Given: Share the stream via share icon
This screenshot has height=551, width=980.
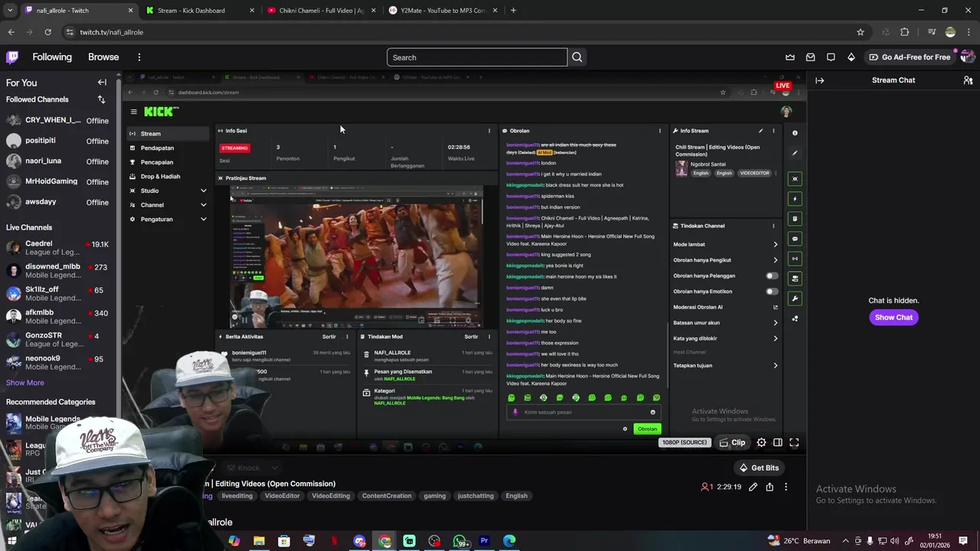Looking at the screenshot, I should pos(769,487).
